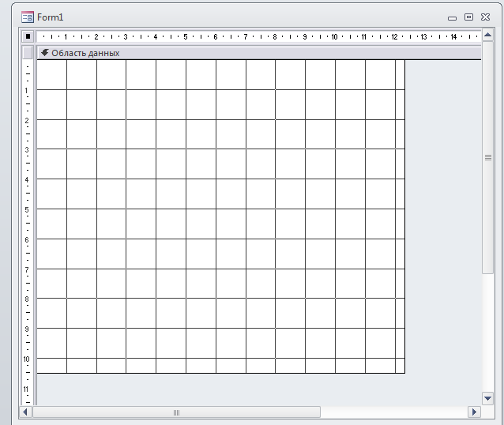Close the Form1 window
The image size is (504, 425).
click(x=485, y=17)
